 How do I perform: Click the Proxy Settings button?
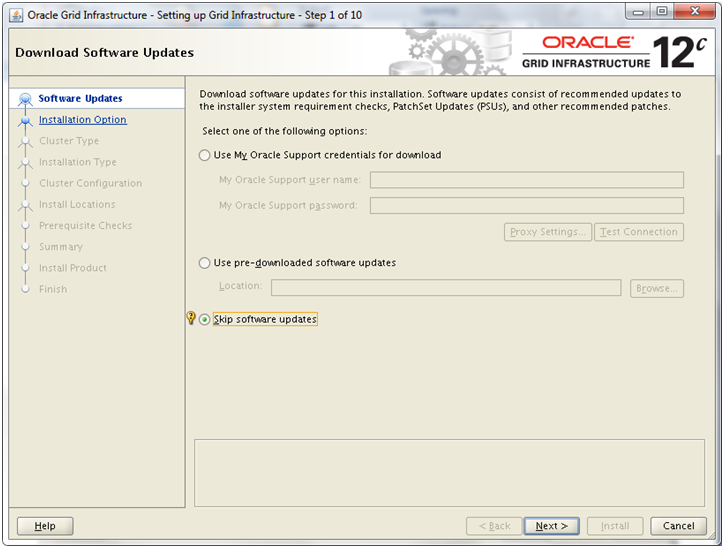click(x=548, y=232)
